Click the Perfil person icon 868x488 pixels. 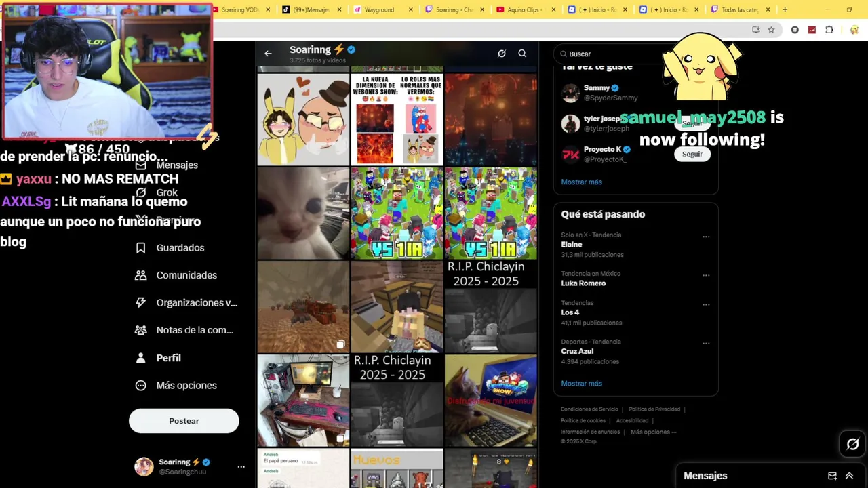[140, 358]
